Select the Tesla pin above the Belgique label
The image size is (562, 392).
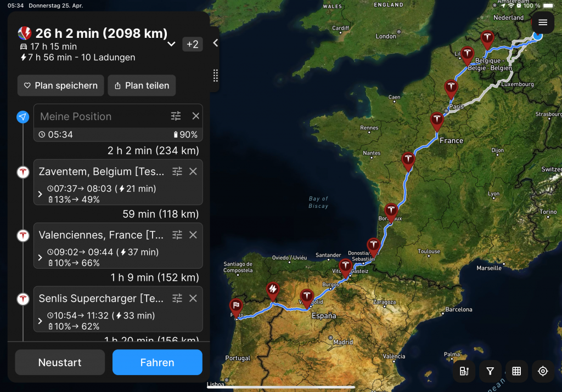point(487,39)
